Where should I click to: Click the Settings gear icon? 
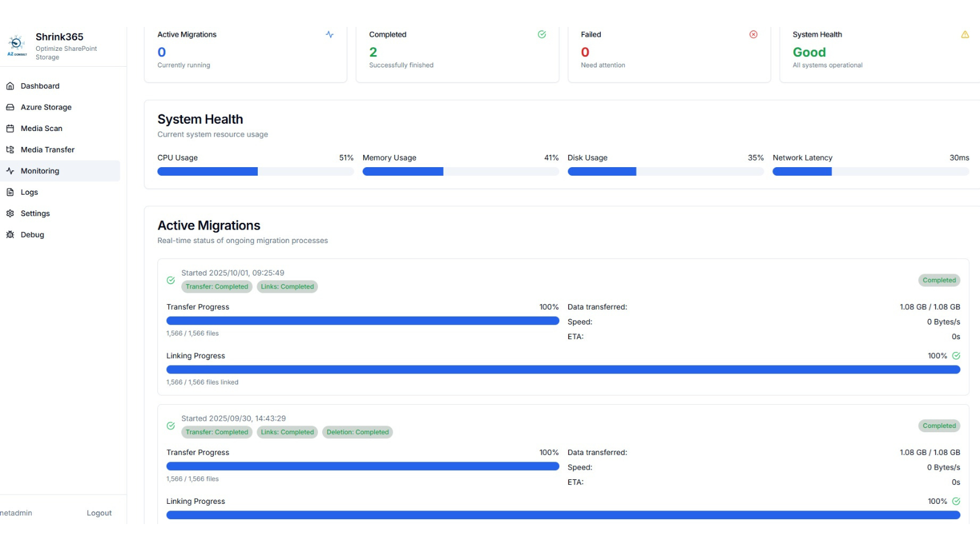pyautogui.click(x=10, y=214)
